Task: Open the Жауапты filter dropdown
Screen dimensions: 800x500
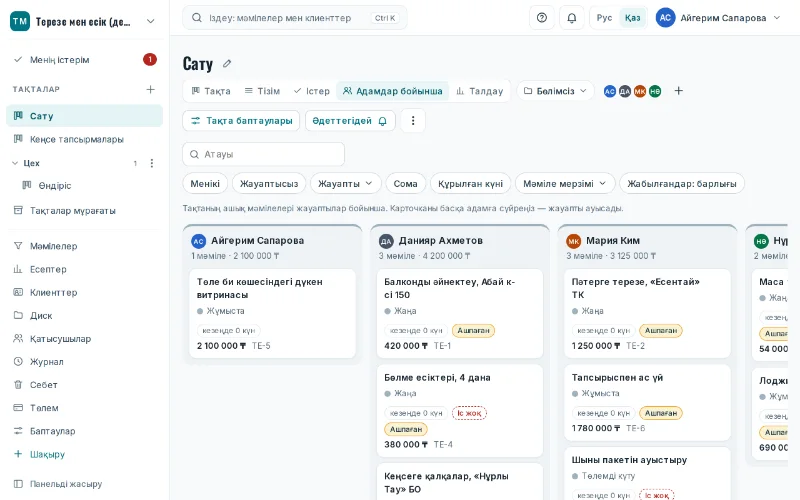Action: point(345,184)
